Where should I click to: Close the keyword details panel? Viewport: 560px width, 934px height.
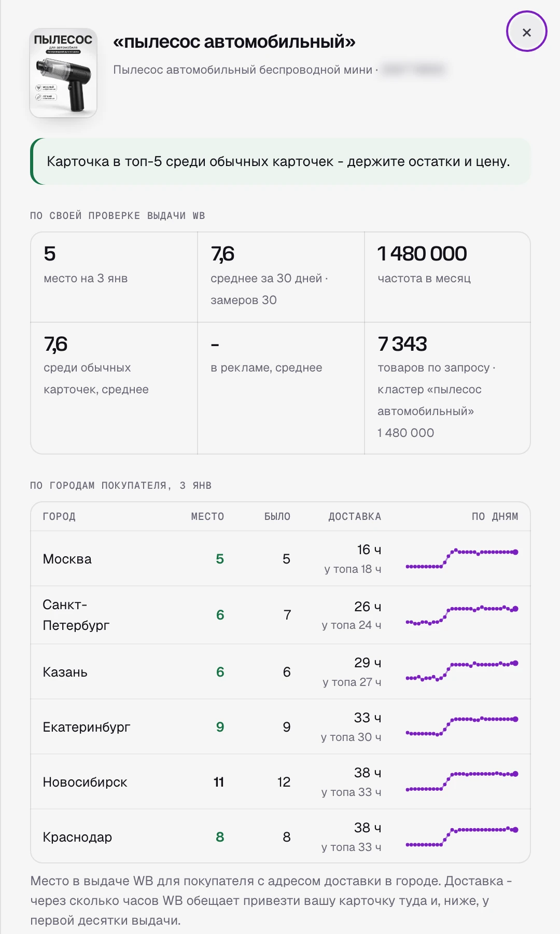(x=526, y=32)
